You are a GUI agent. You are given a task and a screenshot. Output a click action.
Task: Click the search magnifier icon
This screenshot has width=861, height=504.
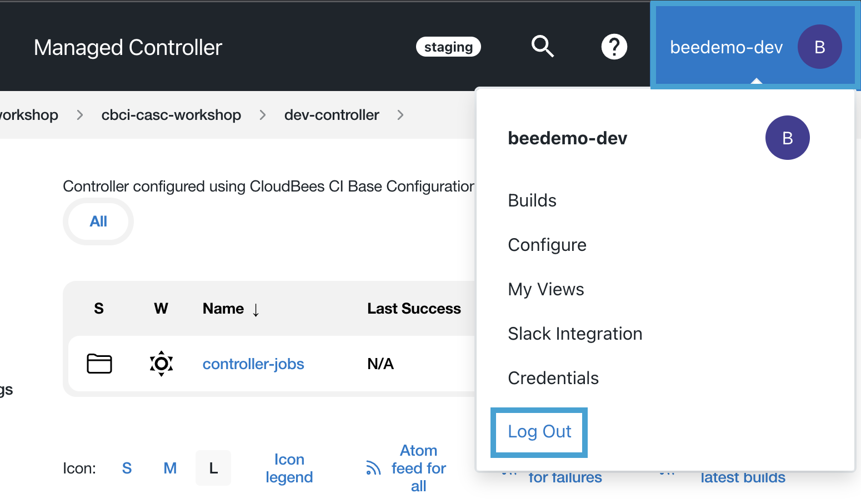pos(542,47)
